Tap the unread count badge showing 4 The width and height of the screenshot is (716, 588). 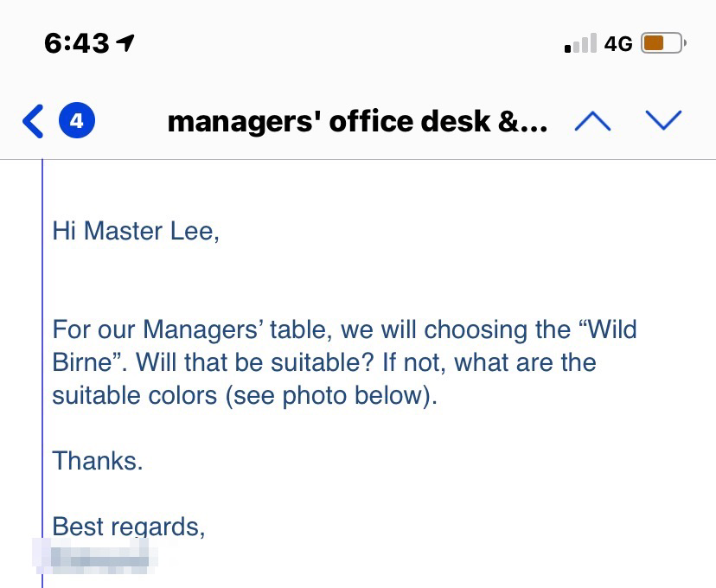(76, 121)
